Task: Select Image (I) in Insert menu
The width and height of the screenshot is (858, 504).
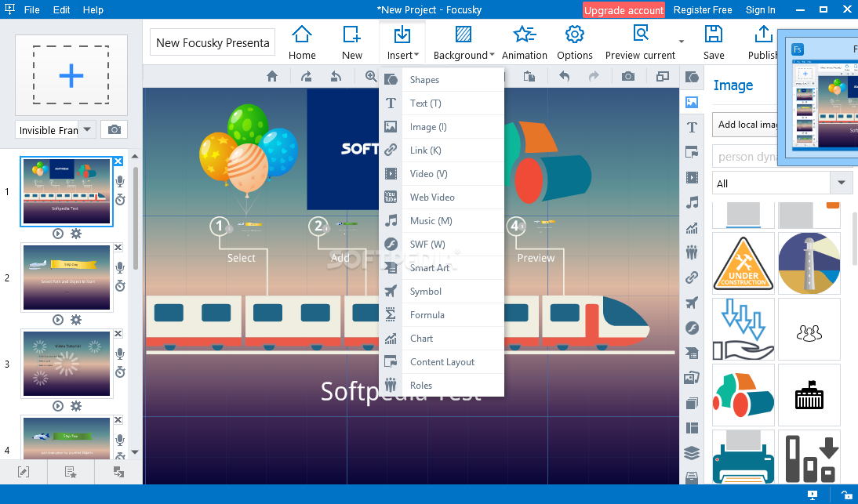Action: point(442,127)
